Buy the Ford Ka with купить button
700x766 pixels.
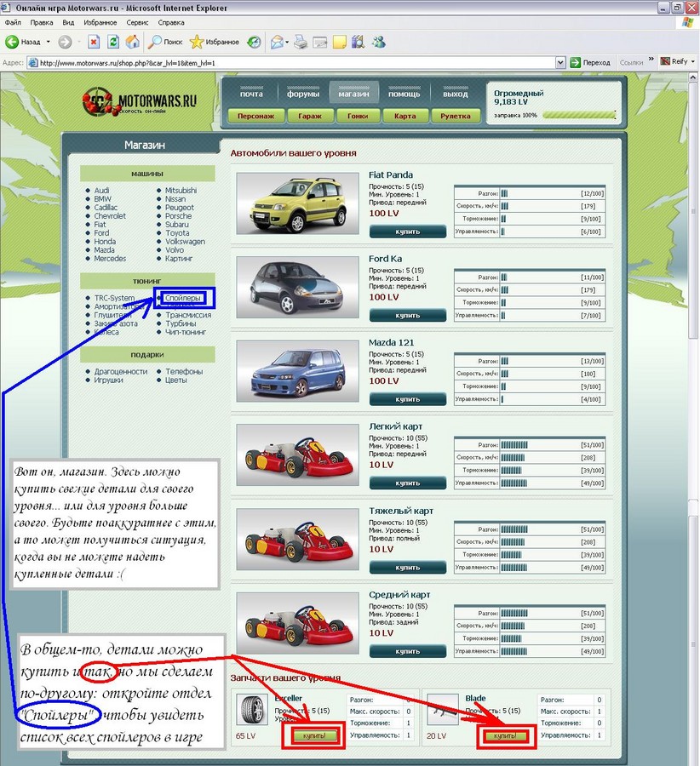click(x=408, y=316)
